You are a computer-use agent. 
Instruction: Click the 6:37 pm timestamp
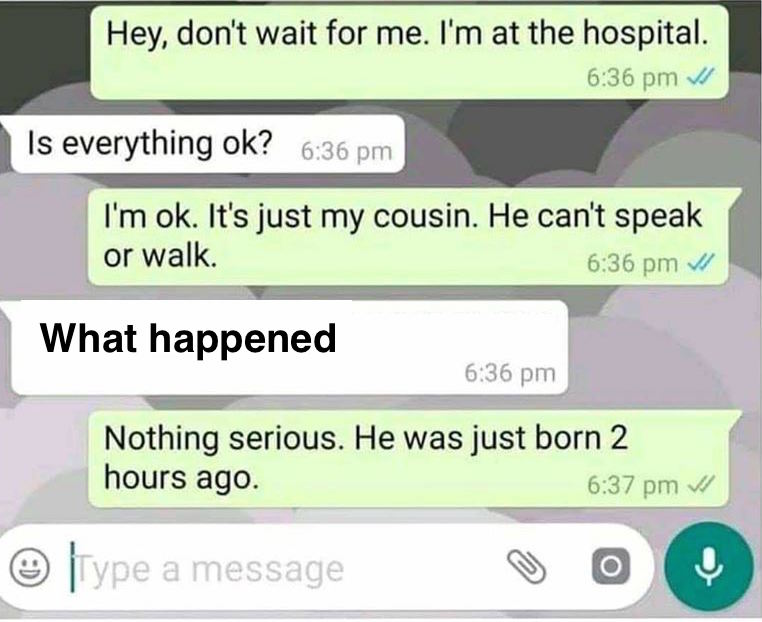click(632, 485)
